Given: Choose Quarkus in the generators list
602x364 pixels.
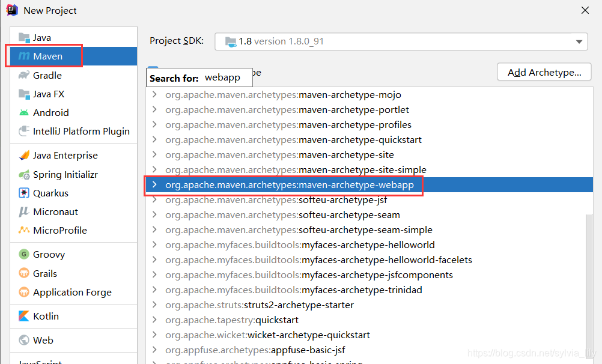Looking at the screenshot, I should click(x=73, y=193).
